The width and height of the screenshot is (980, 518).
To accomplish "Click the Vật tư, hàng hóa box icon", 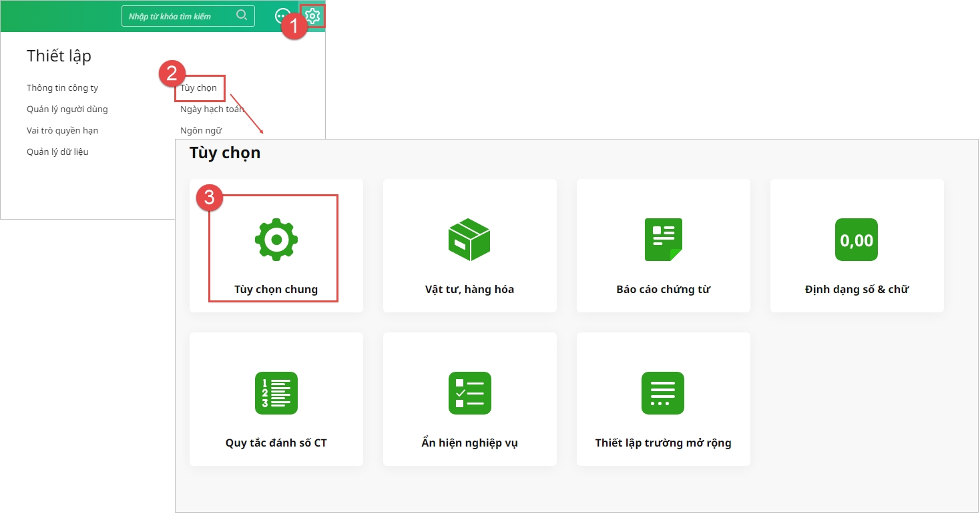I will coord(469,239).
